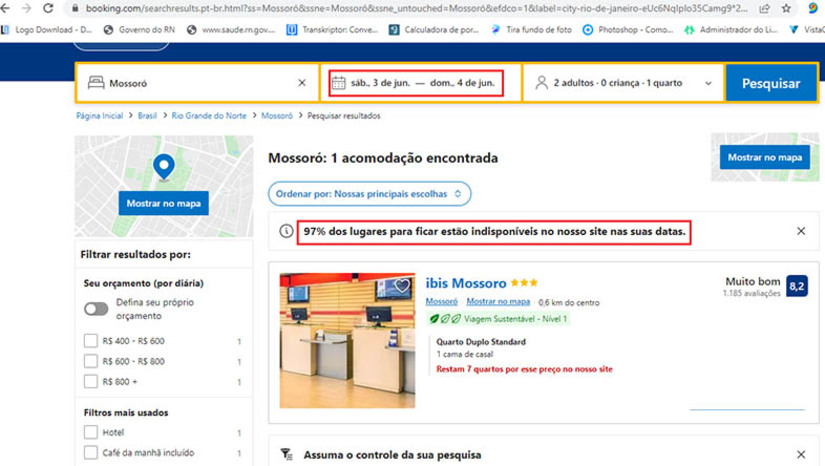Check the Café da manhã incluído filter
825x466 pixels.
[x=90, y=452]
